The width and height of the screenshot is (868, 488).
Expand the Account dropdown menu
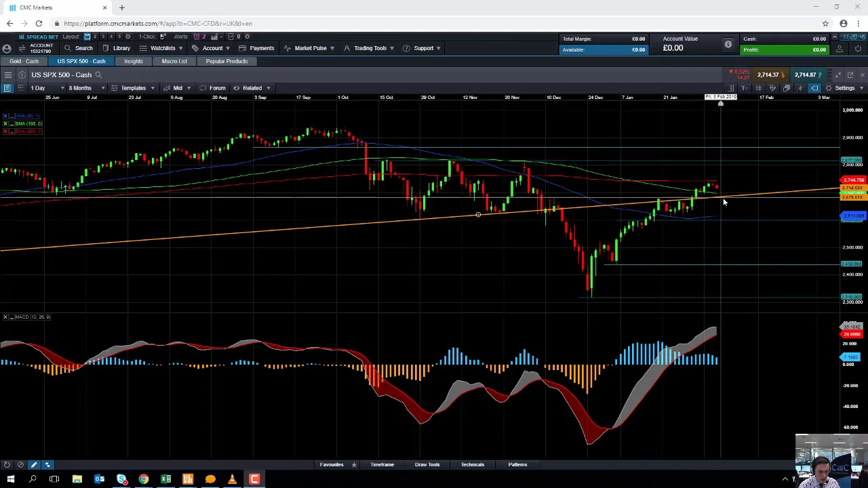tap(211, 48)
